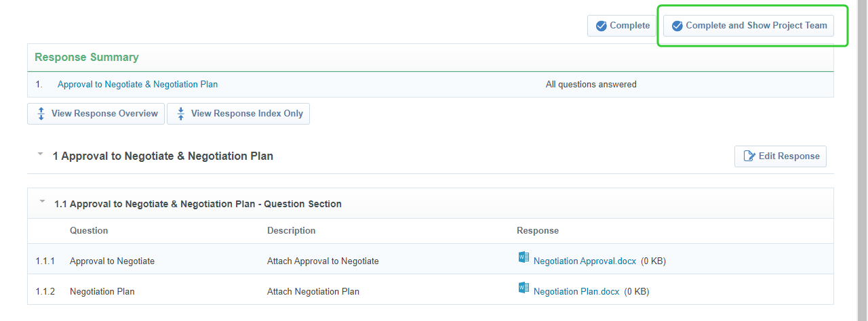This screenshot has width=868, height=321.
Task: Select View Response Overview
Action: 96,114
